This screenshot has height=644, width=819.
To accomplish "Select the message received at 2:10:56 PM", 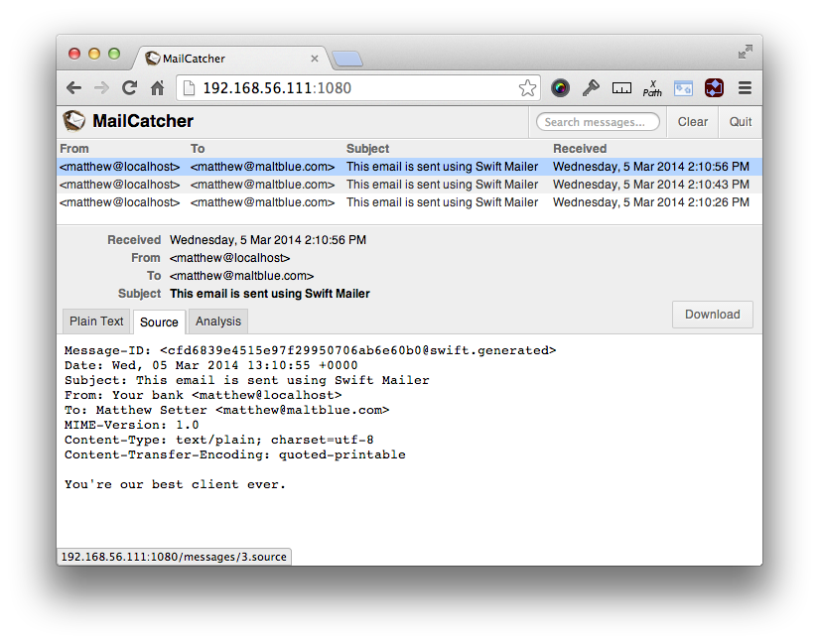I will [x=409, y=167].
